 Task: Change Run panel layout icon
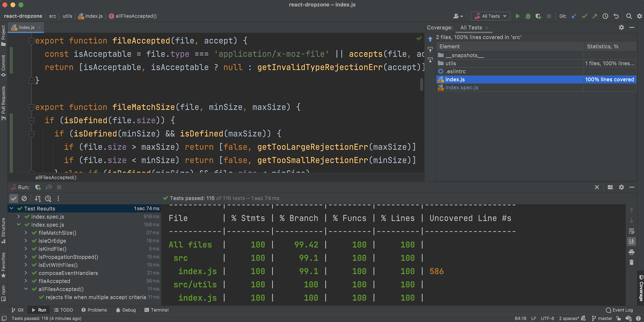point(610,187)
